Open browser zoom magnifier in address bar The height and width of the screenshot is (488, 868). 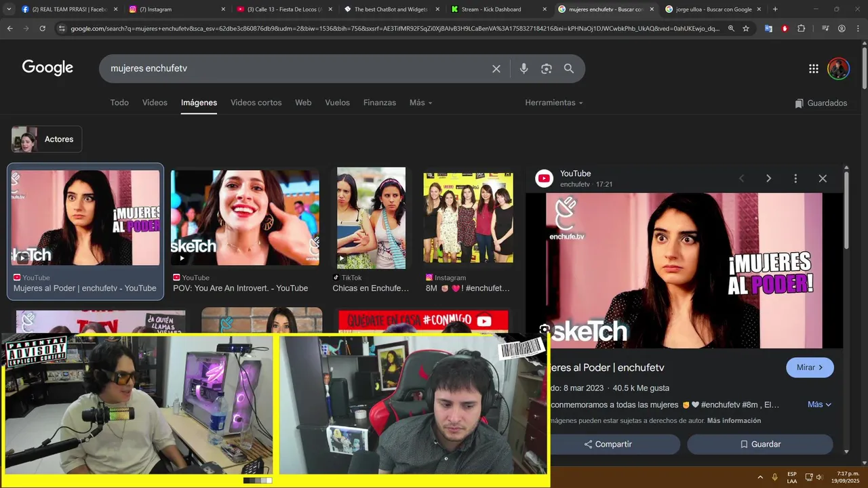click(731, 28)
